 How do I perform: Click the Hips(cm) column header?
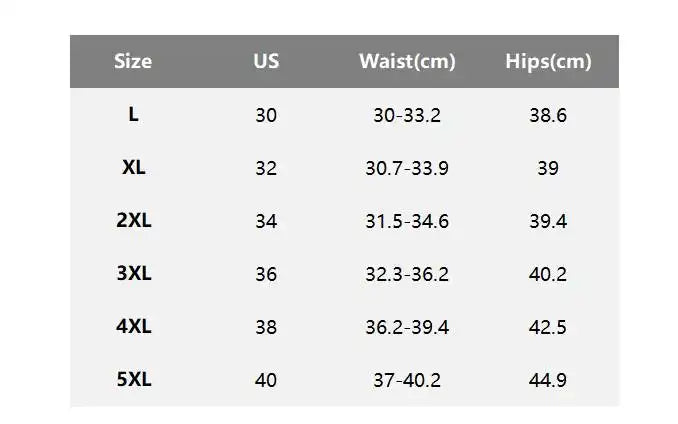coord(548,61)
